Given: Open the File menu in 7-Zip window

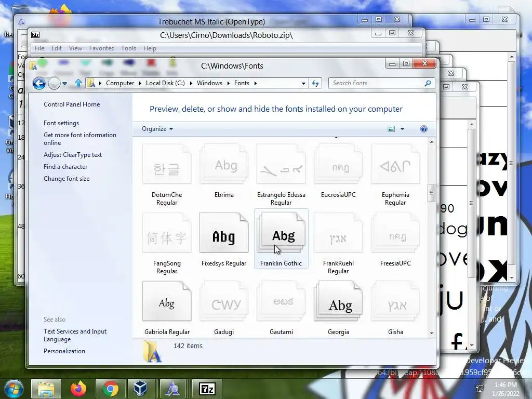Looking at the screenshot, I should pos(39,48).
